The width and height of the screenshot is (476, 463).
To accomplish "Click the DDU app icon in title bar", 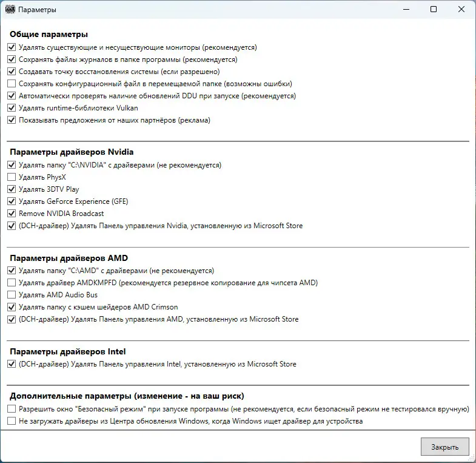I will [10, 10].
